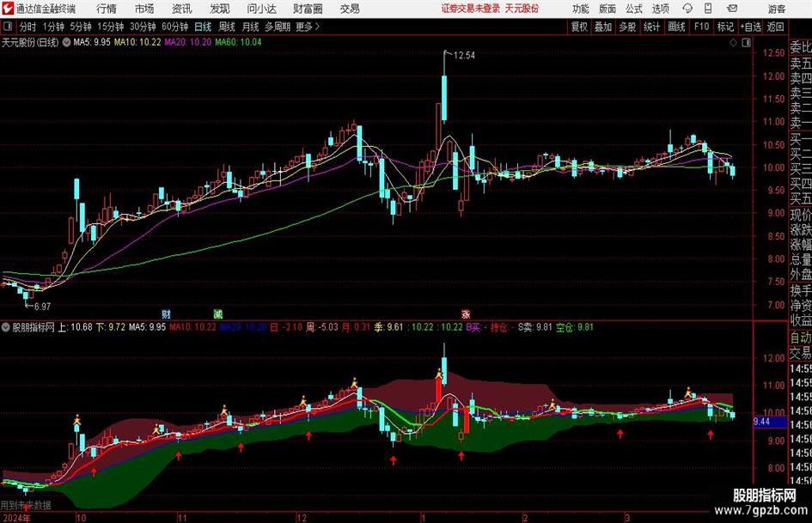Image resolution: width=812 pixels, height=523 pixels.
Task: Click the diamond icon above the chart
Action: click(733, 42)
